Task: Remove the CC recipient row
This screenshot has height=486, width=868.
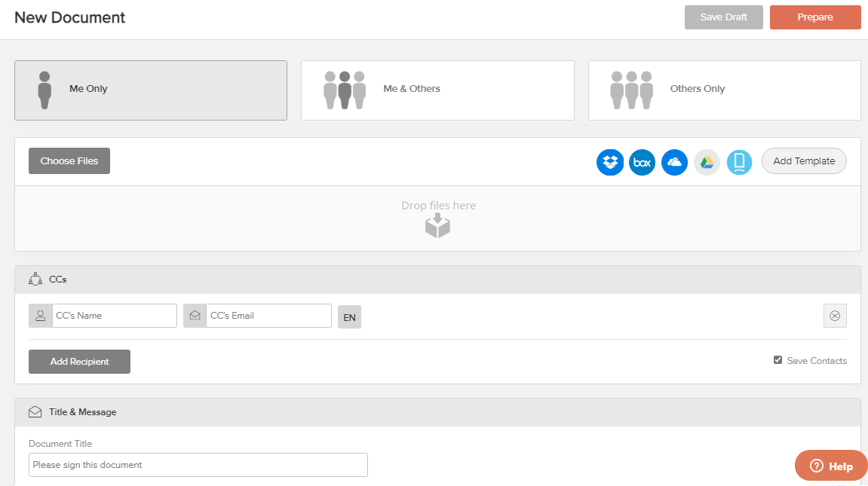Action: [835, 315]
